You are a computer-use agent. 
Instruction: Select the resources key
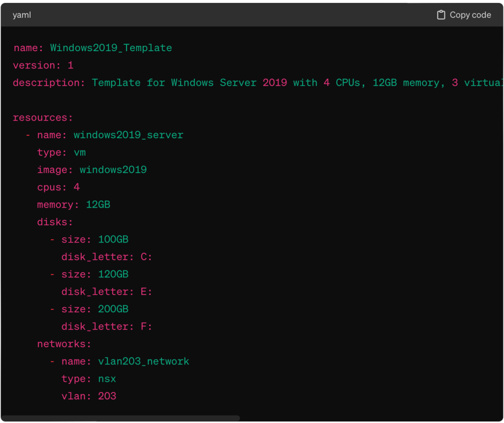pyautogui.click(x=42, y=118)
